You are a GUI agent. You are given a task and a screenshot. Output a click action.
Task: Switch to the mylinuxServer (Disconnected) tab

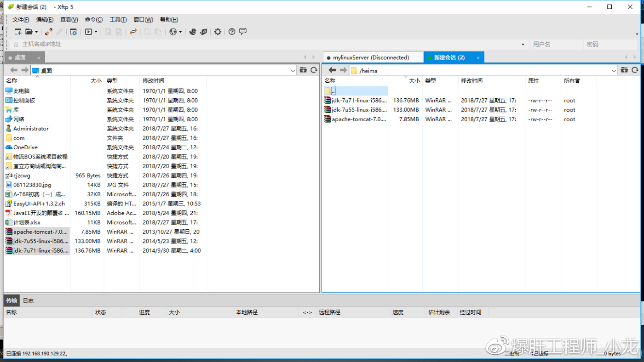pos(373,57)
